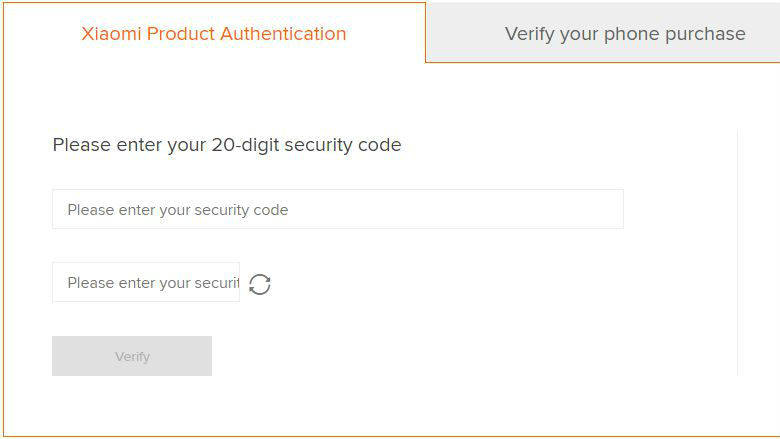Click the refresh captcha icon
Screen dimensions: 780x439
click(x=260, y=284)
